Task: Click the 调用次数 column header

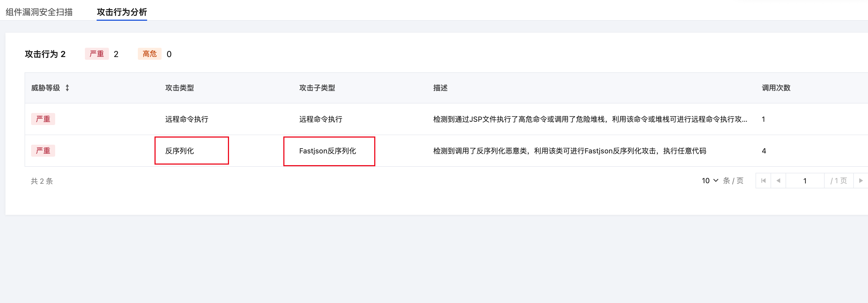Action: 776,88
